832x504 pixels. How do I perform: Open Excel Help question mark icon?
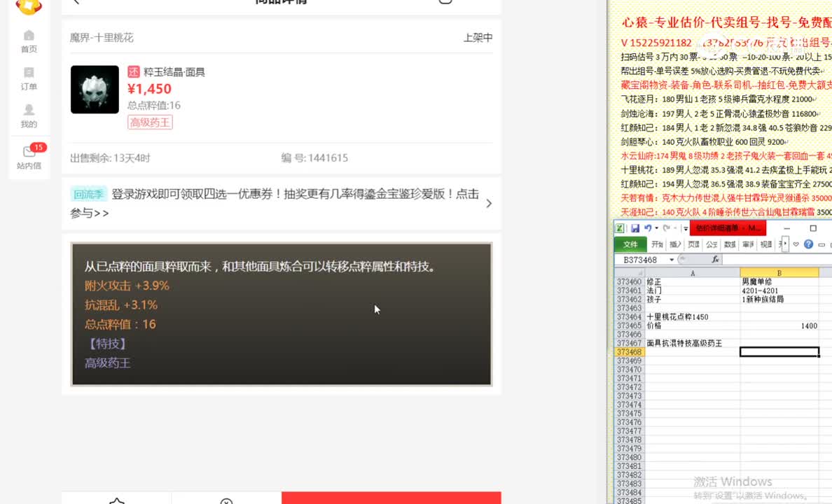tap(808, 244)
